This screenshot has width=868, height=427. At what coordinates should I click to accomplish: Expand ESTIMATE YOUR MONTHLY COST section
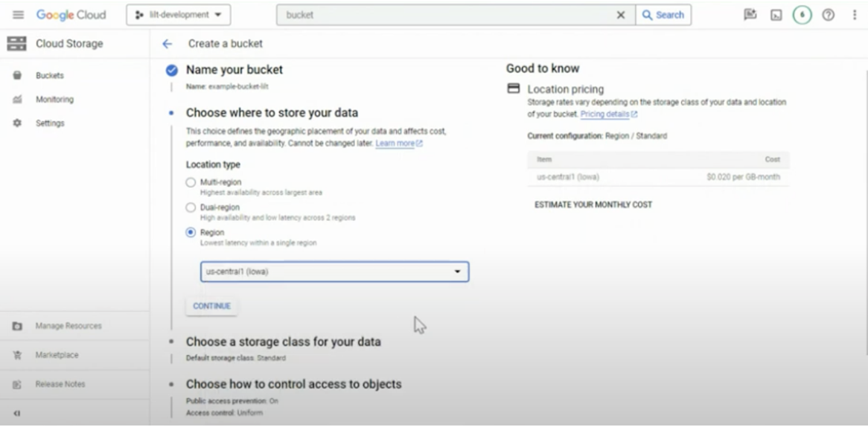click(593, 205)
